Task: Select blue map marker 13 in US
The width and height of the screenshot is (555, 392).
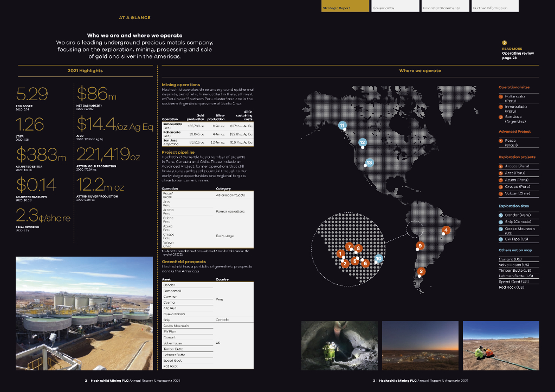Action: [369, 162]
